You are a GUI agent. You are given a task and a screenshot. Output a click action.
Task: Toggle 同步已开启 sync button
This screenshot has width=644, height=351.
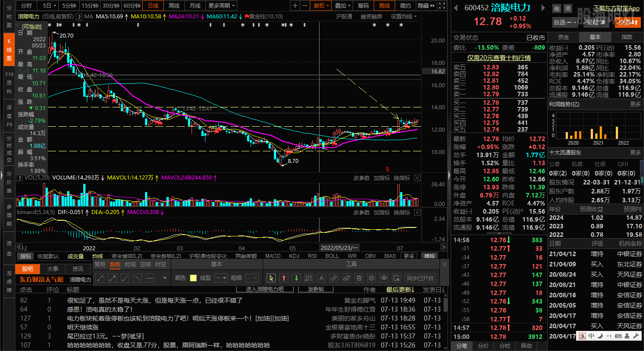420,278
